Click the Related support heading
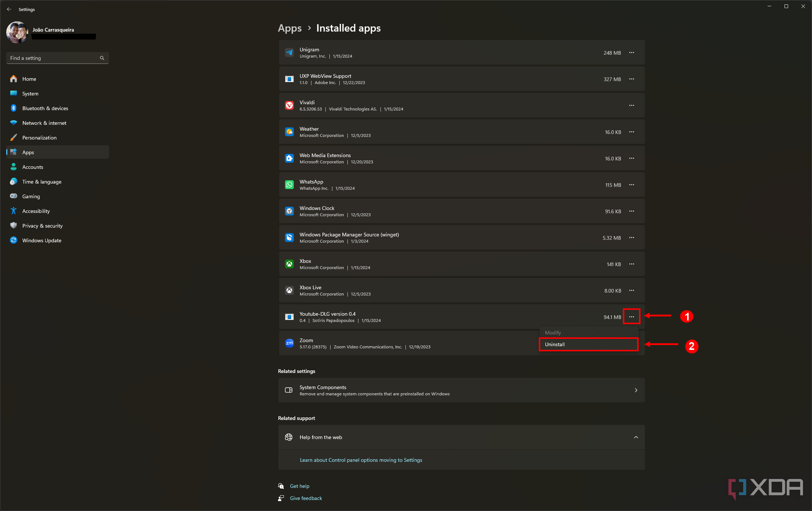 [297, 418]
